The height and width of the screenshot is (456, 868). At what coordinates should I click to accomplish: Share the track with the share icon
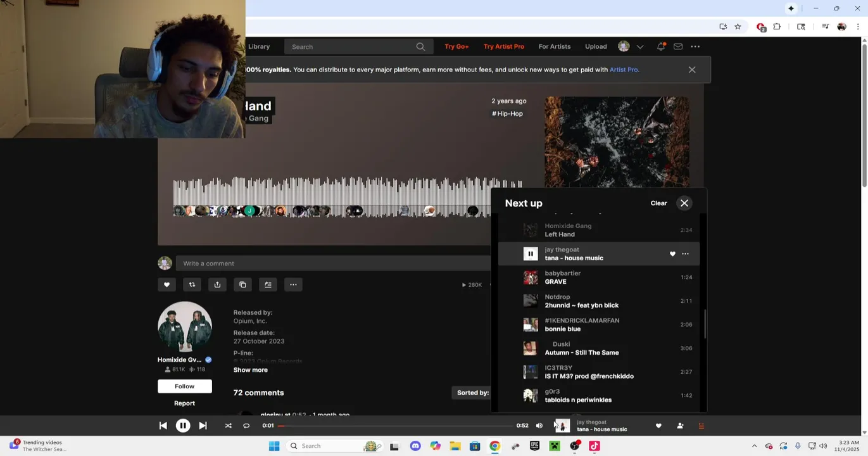[217, 284]
